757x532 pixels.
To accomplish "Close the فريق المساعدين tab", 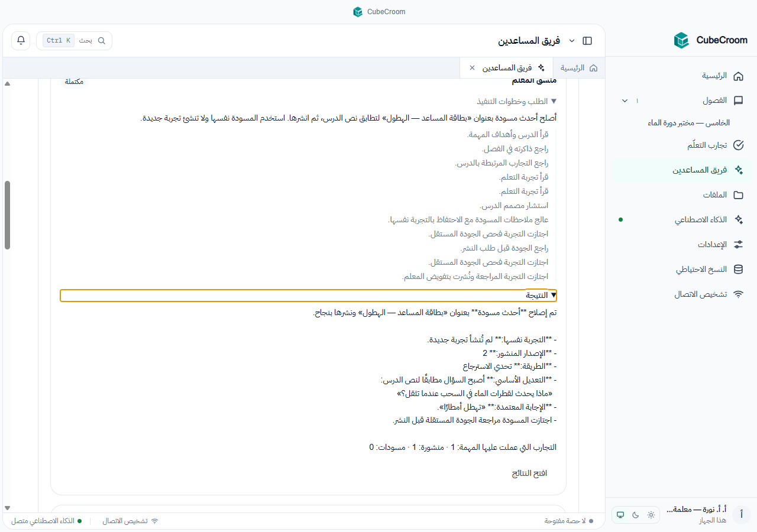I will point(472,68).
